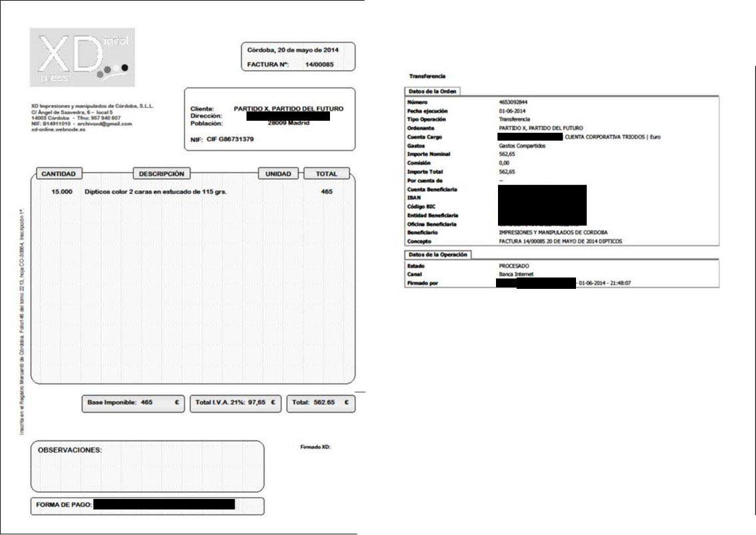
Task: Select 'CUENTA CORPORATIVA TRIODOS | Euro' text
Action: tap(612, 137)
